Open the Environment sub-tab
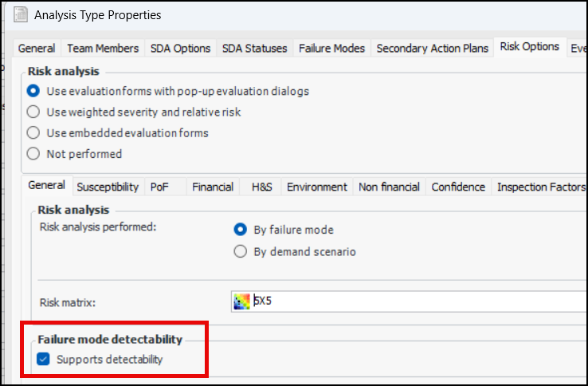The image size is (588, 386). [x=317, y=187]
